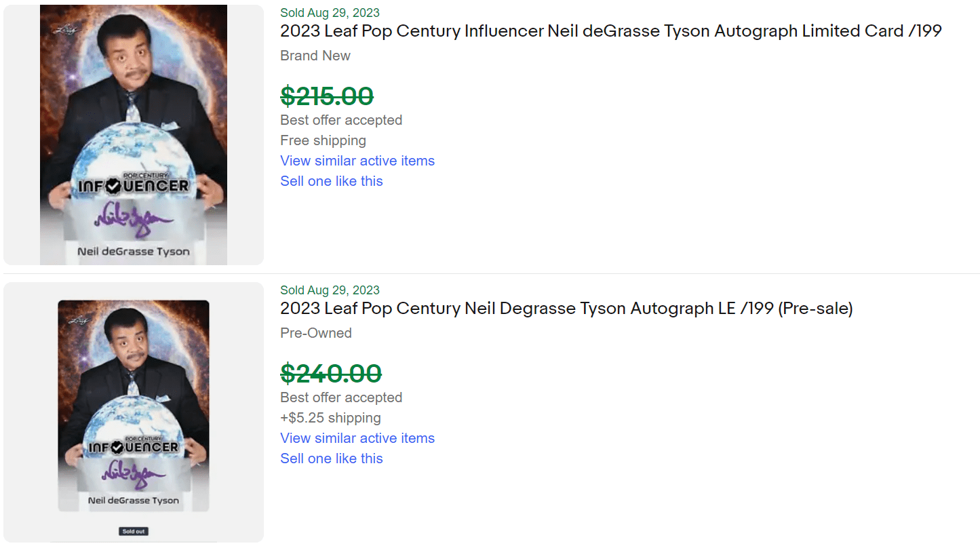
Task: Click Sell one like this on second listing
Action: [x=332, y=458]
